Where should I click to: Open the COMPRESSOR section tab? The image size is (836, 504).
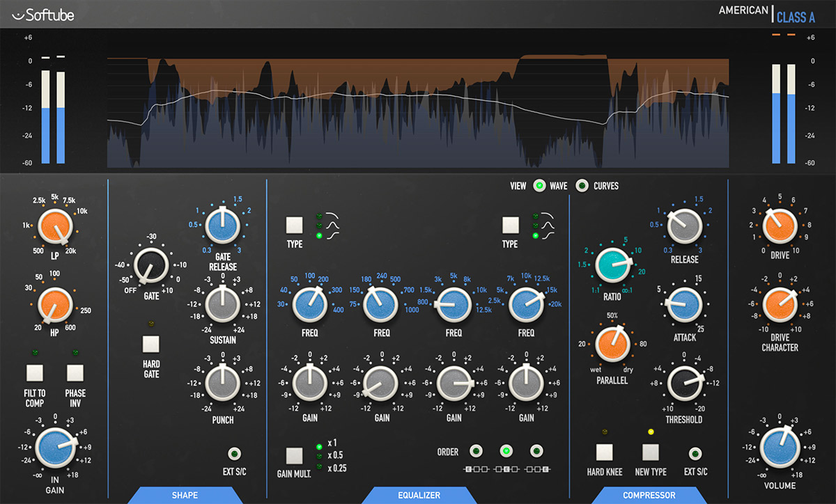click(649, 495)
